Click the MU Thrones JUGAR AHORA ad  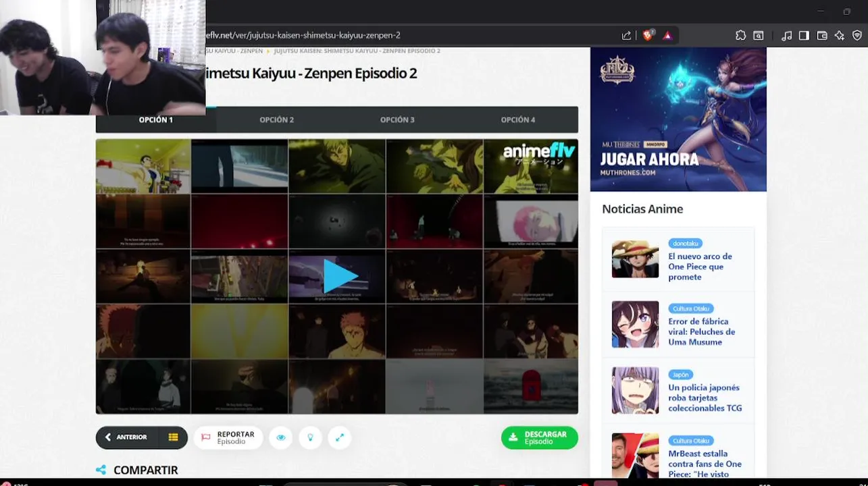point(678,119)
